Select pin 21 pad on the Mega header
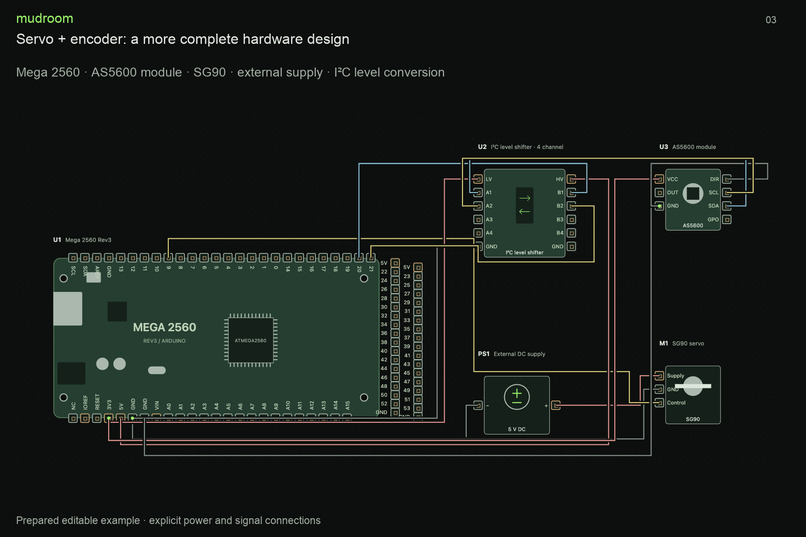This screenshot has width=806, height=537. tap(371, 257)
